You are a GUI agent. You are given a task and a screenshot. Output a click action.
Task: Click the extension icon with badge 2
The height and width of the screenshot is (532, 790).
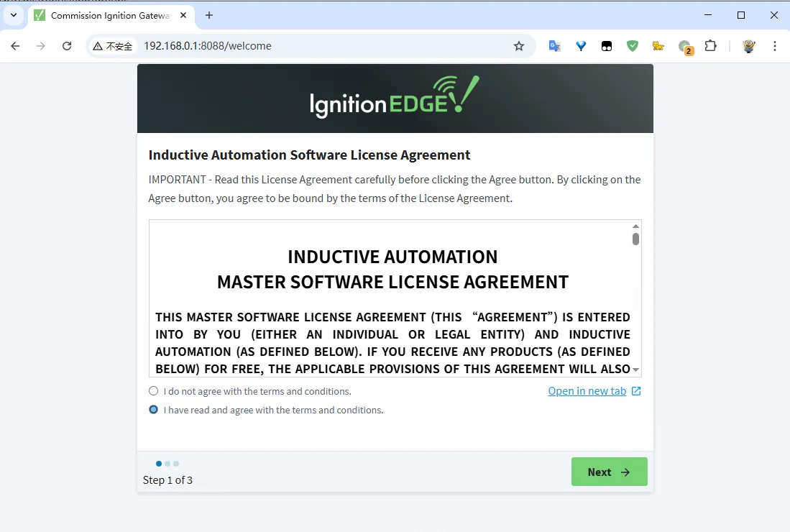[x=685, y=47]
